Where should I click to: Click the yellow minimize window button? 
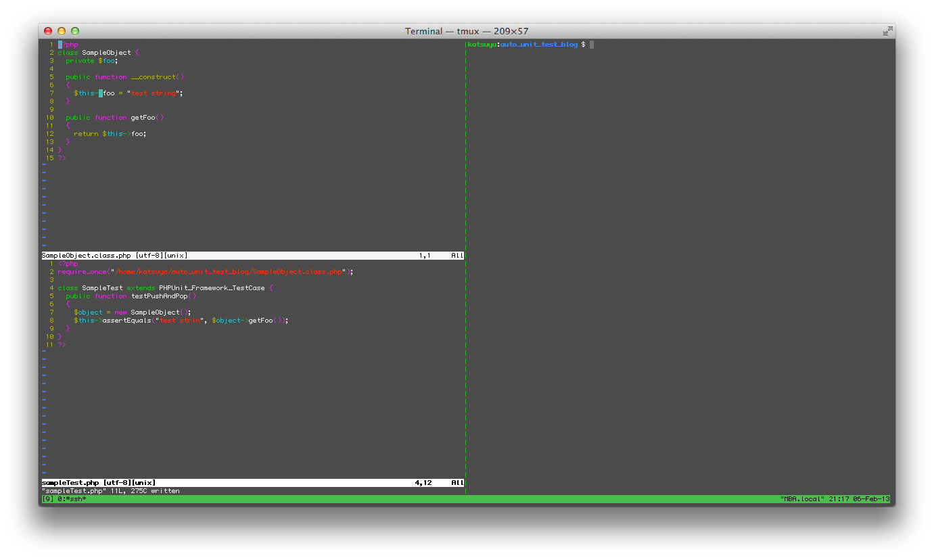pos(62,31)
